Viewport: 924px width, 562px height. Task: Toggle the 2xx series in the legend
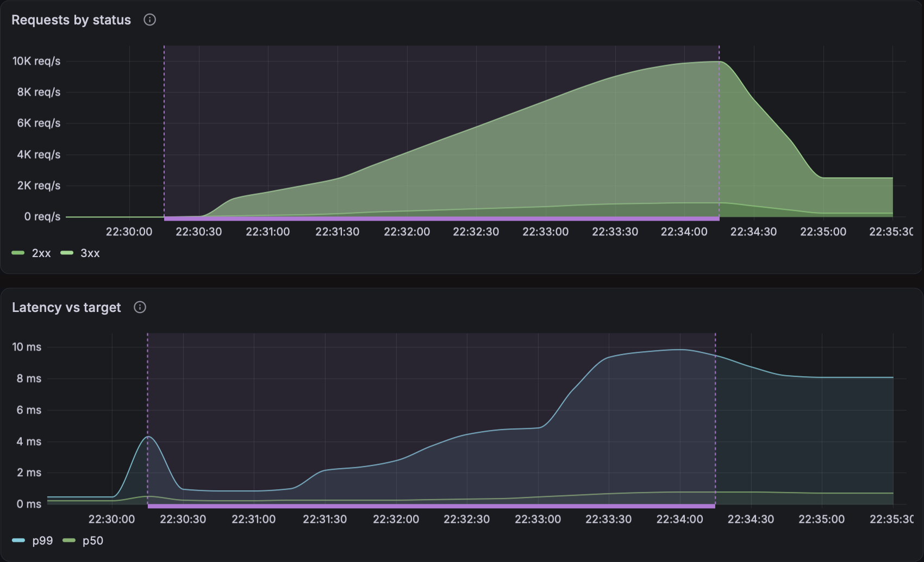click(x=31, y=253)
